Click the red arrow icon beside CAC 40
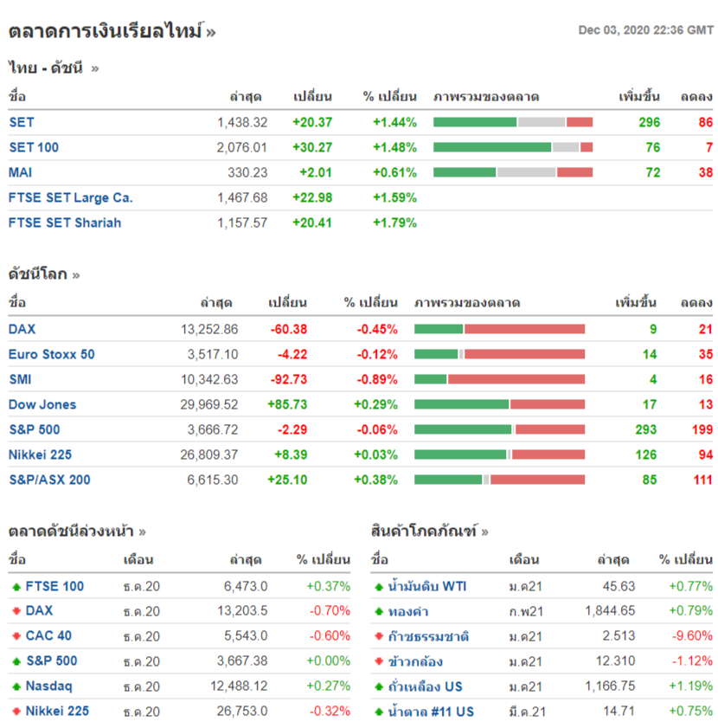This screenshot has width=718, height=728. (x=16, y=637)
